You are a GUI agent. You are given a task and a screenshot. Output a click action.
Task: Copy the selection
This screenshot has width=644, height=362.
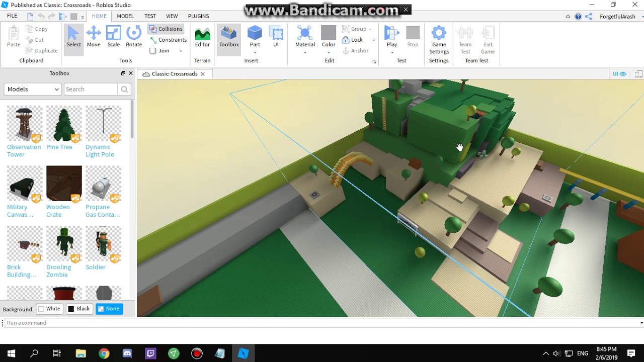[37, 29]
